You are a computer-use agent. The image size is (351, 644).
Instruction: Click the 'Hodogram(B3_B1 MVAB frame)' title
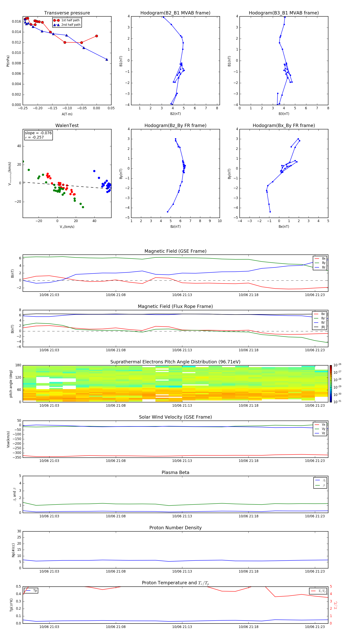[284, 13]
